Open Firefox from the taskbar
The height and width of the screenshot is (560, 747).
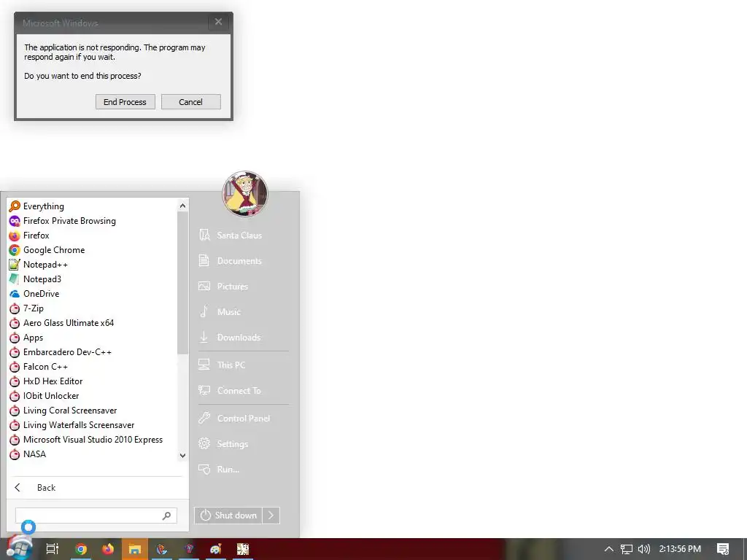[x=108, y=549]
